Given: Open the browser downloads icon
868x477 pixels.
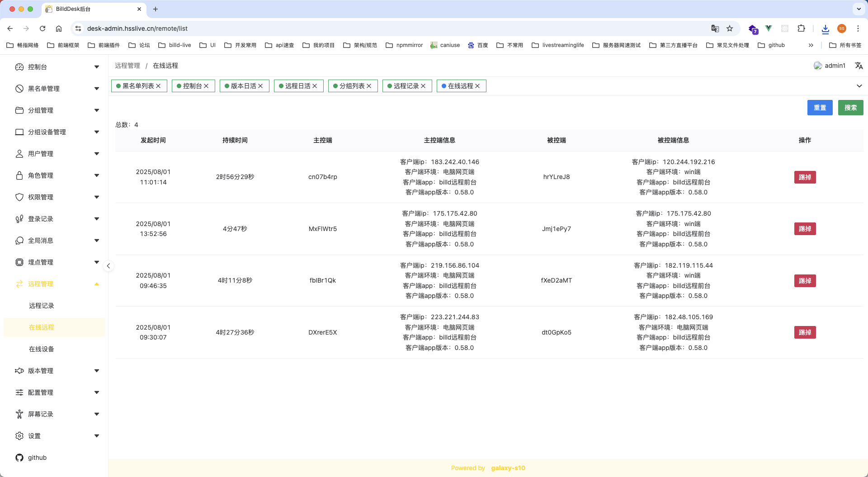Looking at the screenshot, I should [x=826, y=29].
